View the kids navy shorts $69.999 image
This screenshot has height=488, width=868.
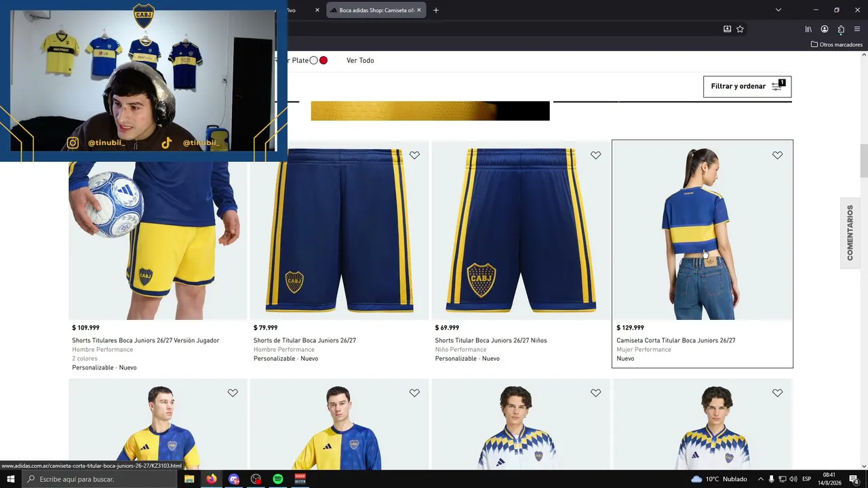tap(521, 230)
